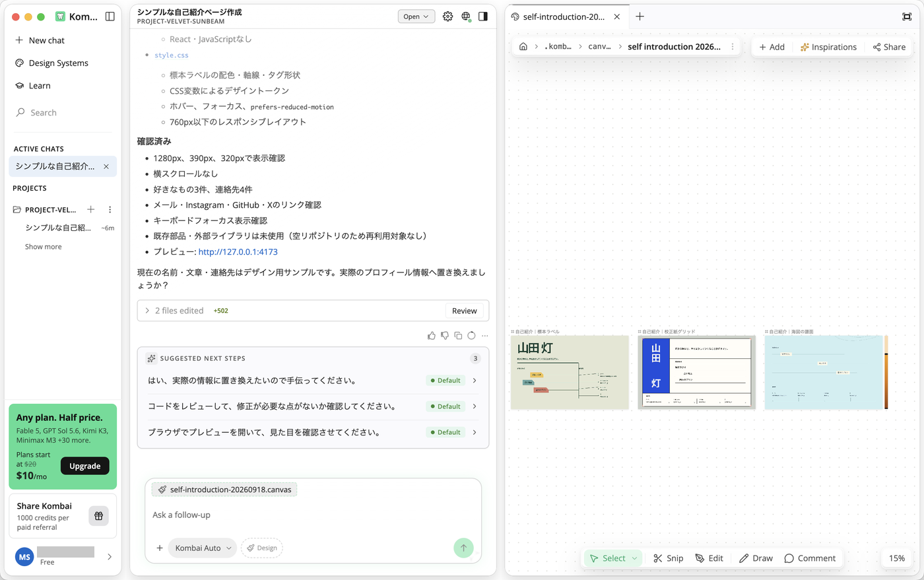Screen dimensions: 924x580
Task: Open the 標本ラベル canvas thumbnail
Action: point(570,372)
